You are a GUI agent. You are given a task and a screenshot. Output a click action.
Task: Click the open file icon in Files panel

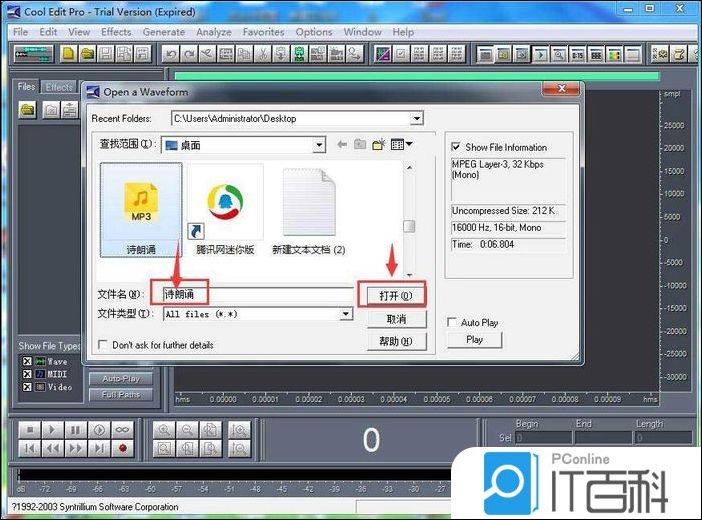click(28, 110)
